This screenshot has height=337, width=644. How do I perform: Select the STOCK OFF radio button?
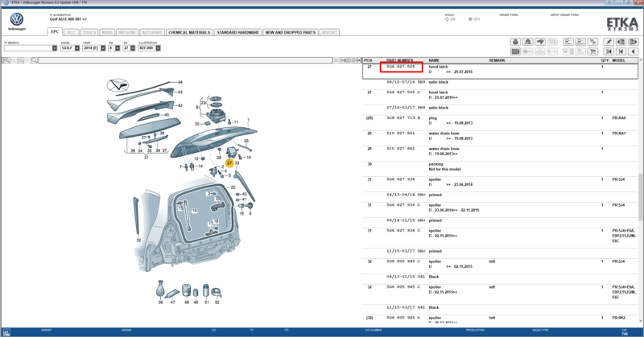(x=470, y=19)
